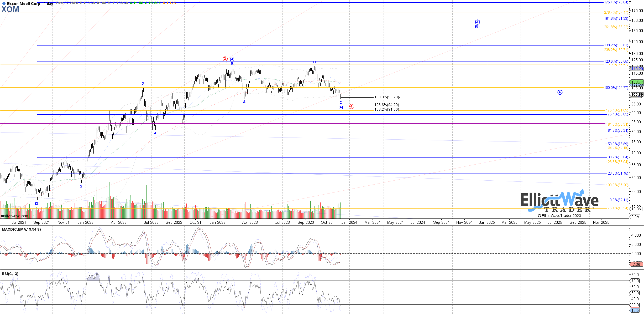Click the Jul-2021 date on the time axis
Viewport: 644px width, 315px height.
click(18, 222)
